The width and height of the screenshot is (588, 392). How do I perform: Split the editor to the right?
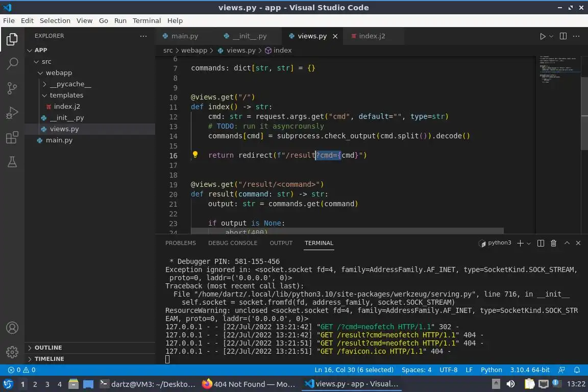pos(563,36)
